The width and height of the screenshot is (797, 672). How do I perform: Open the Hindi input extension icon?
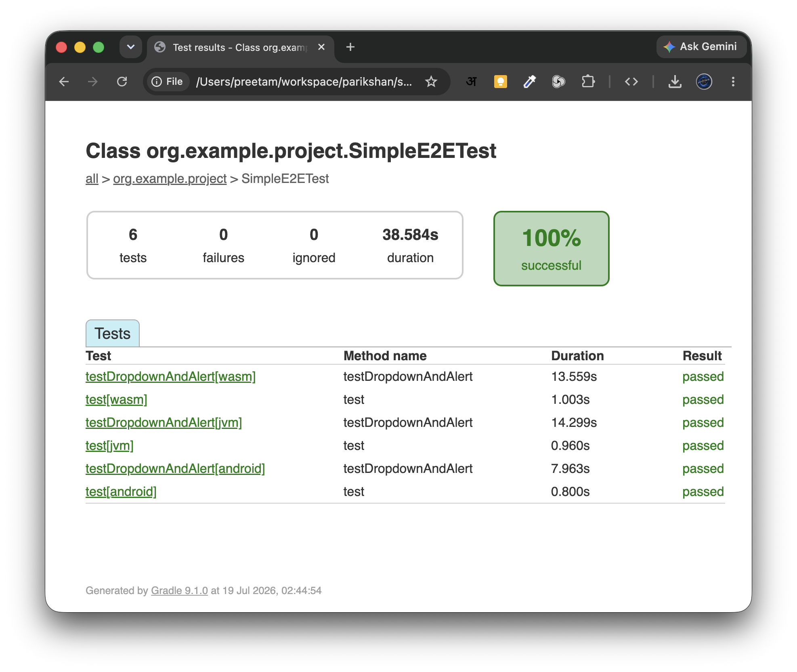(472, 82)
